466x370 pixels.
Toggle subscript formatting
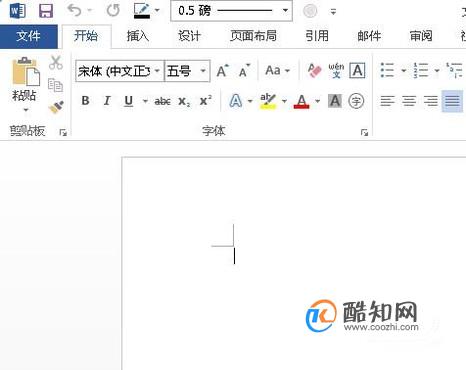click(x=184, y=101)
